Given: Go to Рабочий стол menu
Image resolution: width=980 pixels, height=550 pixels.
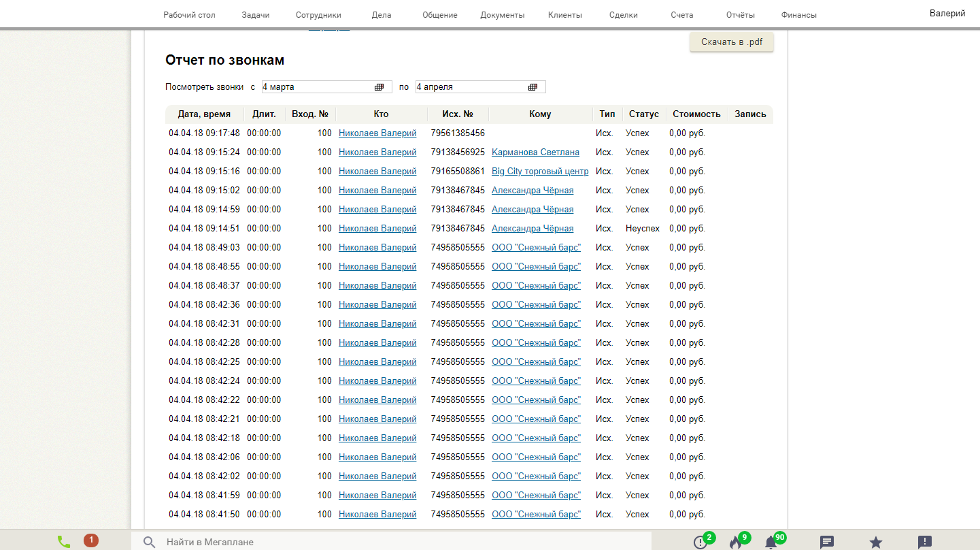Looking at the screenshot, I should point(190,15).
